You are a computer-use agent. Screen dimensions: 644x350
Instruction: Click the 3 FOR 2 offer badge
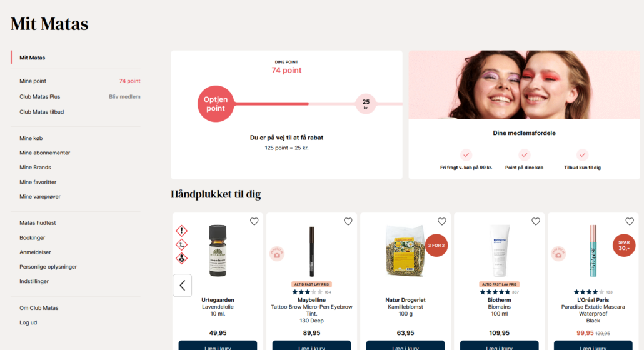436,246
